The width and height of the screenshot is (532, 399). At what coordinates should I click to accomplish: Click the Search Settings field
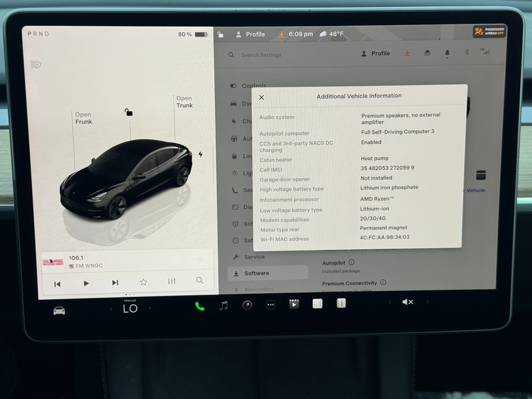pos(261,55)
